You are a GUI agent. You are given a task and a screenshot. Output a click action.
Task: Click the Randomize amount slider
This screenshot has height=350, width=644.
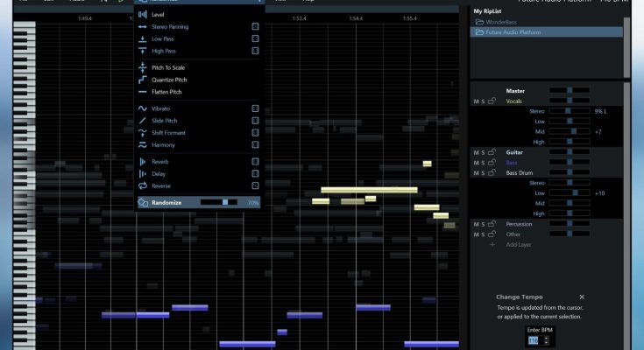tap(218, 202)
